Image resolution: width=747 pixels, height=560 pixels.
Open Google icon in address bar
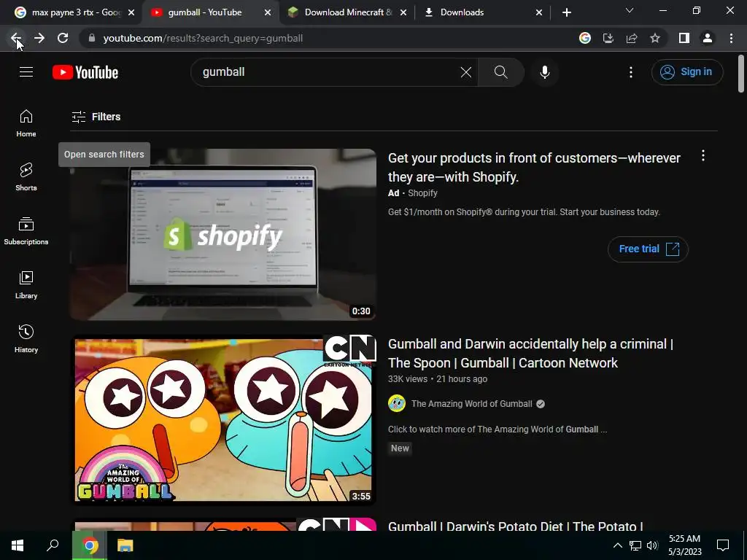(585, 38)
